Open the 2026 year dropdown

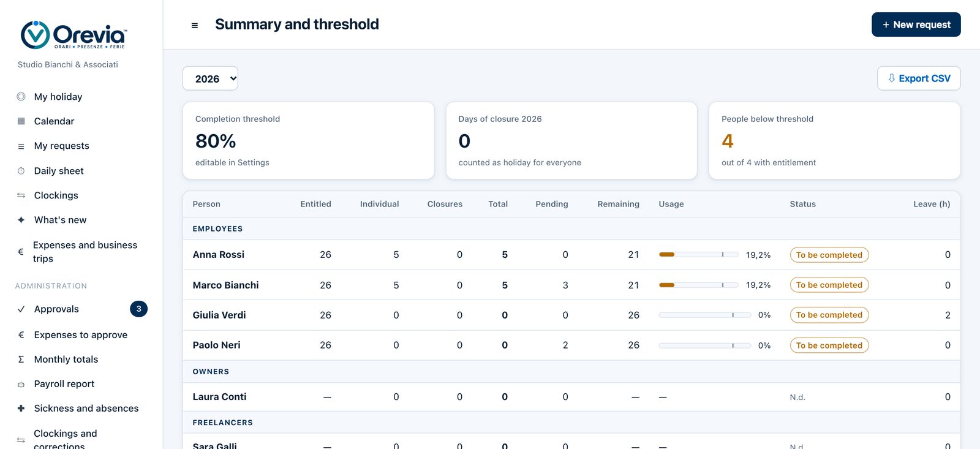point(210,78)
